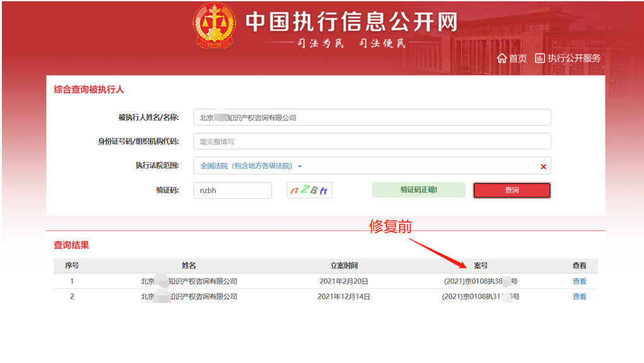Click the 验证码正确! status message
The height and width of the screenshot is (363, 644).
click(x=419, y=190)
